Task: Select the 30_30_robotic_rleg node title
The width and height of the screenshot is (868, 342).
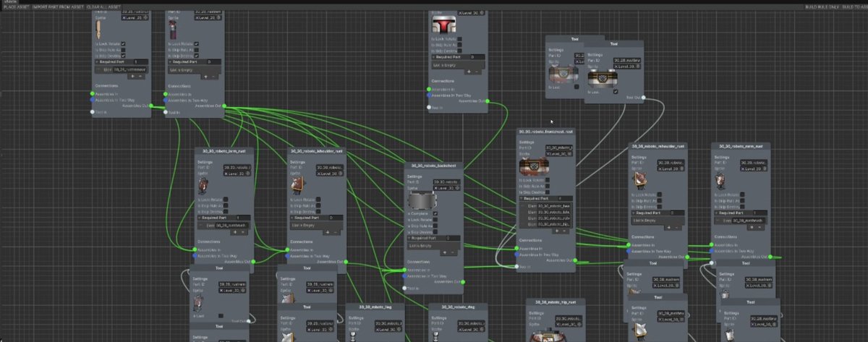Action: (457, 307)
